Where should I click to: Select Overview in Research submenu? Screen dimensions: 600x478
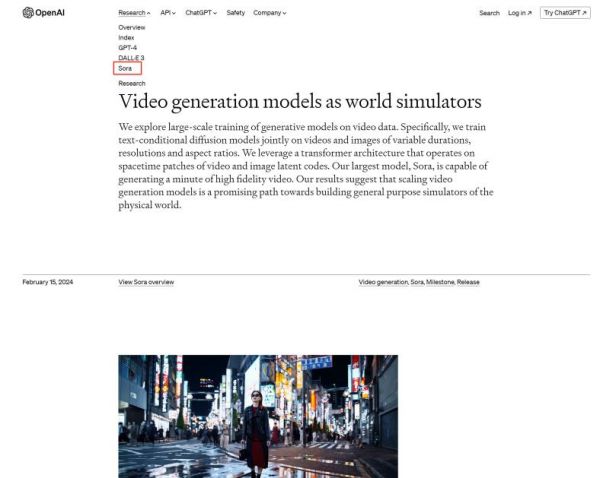tap(131, 27)
